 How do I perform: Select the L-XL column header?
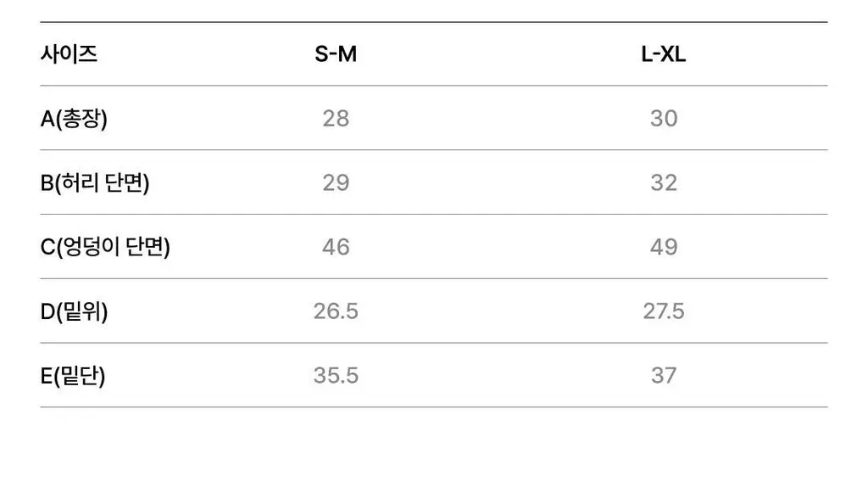tap(663, 53)
